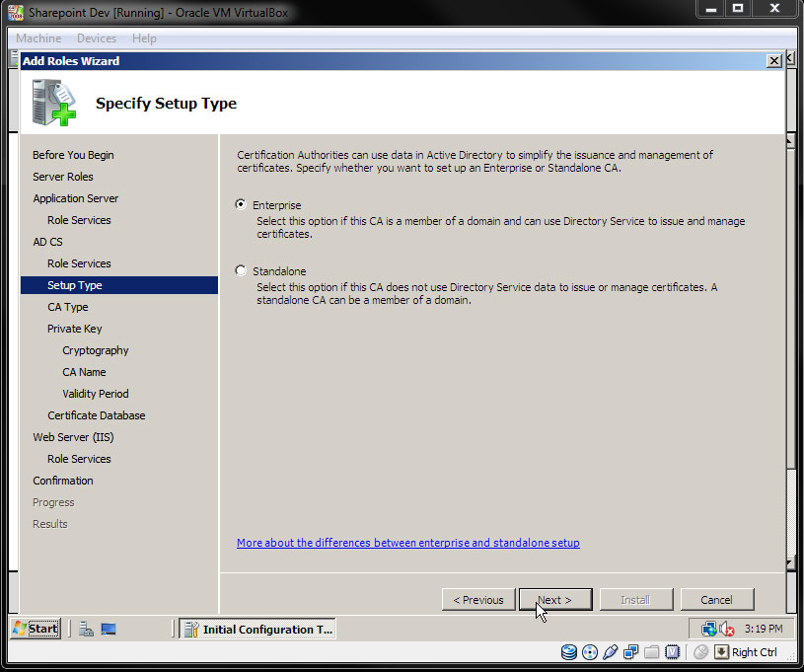
Task: Select the Standalone setup type
Action: click(241, 270)
